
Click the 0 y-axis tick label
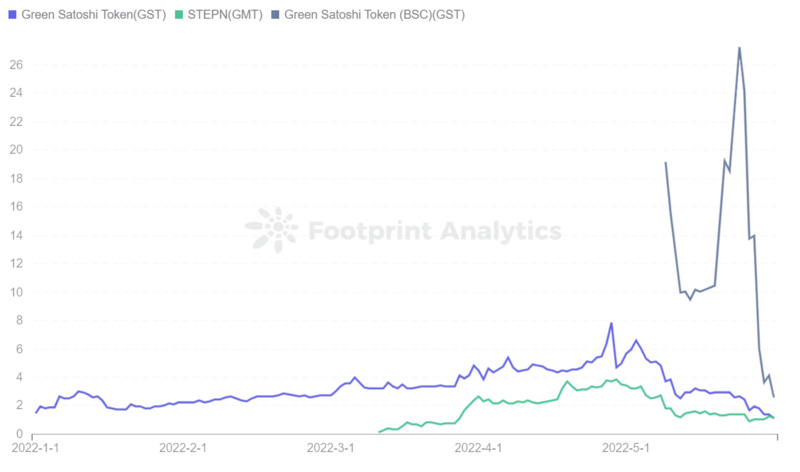click(20, 434)
